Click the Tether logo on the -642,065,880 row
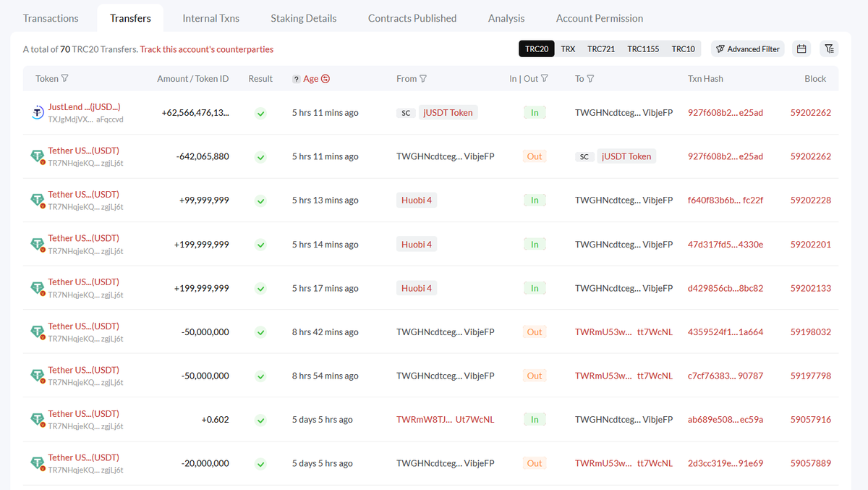This screenshot has width=868, height=490. click(38, 156)
